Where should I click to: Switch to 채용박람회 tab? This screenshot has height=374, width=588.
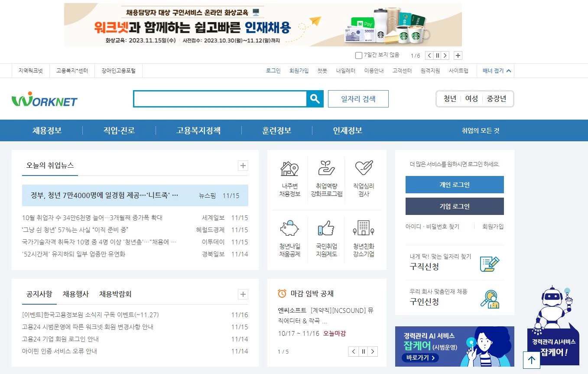point(115,294)
